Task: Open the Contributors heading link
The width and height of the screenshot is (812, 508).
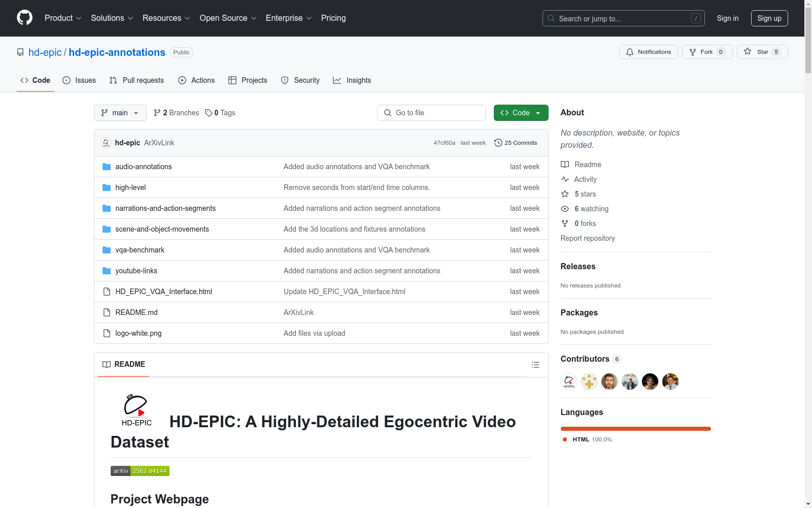Action: [591, 359]
